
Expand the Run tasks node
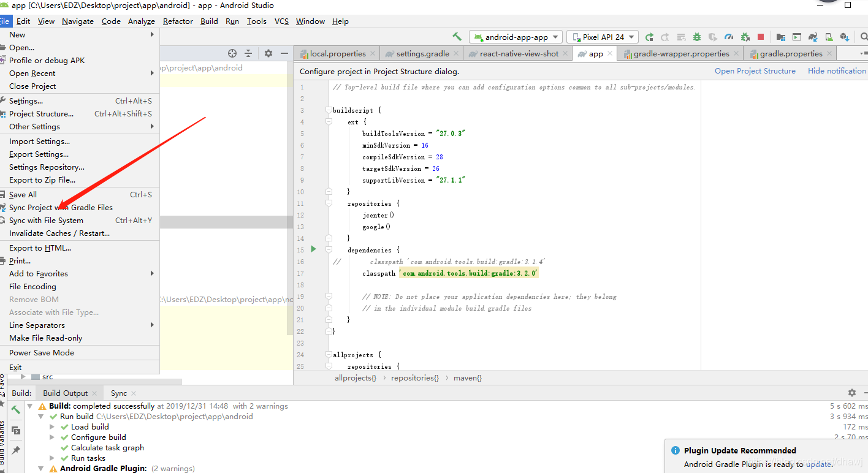[52, 458]
